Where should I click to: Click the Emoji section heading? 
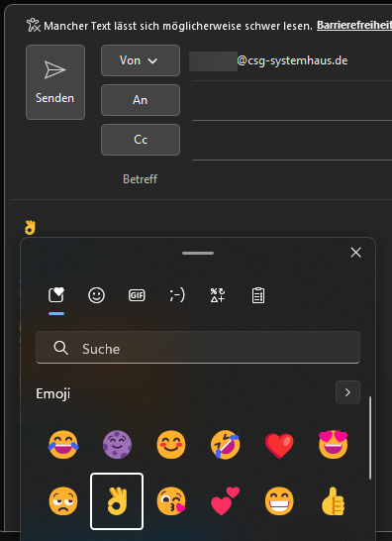53,393
